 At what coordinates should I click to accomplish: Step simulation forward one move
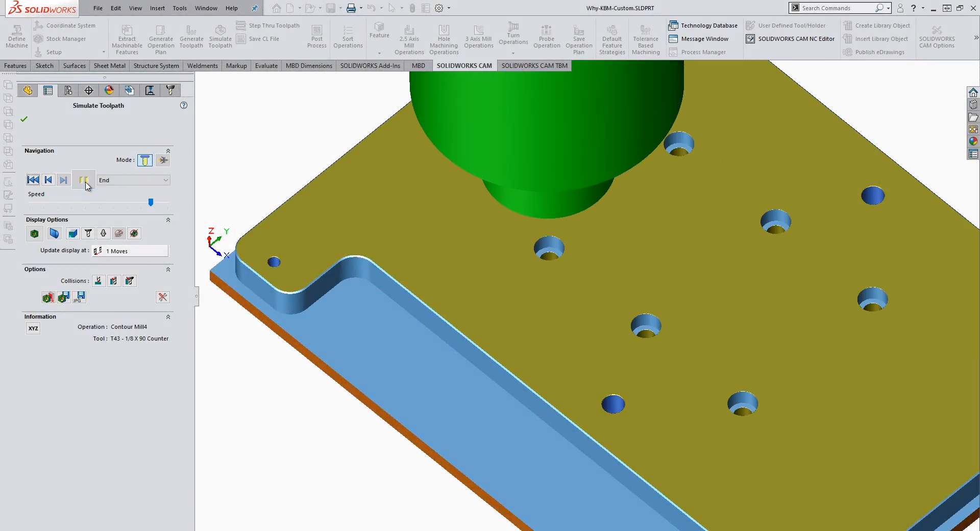(63, 180)
